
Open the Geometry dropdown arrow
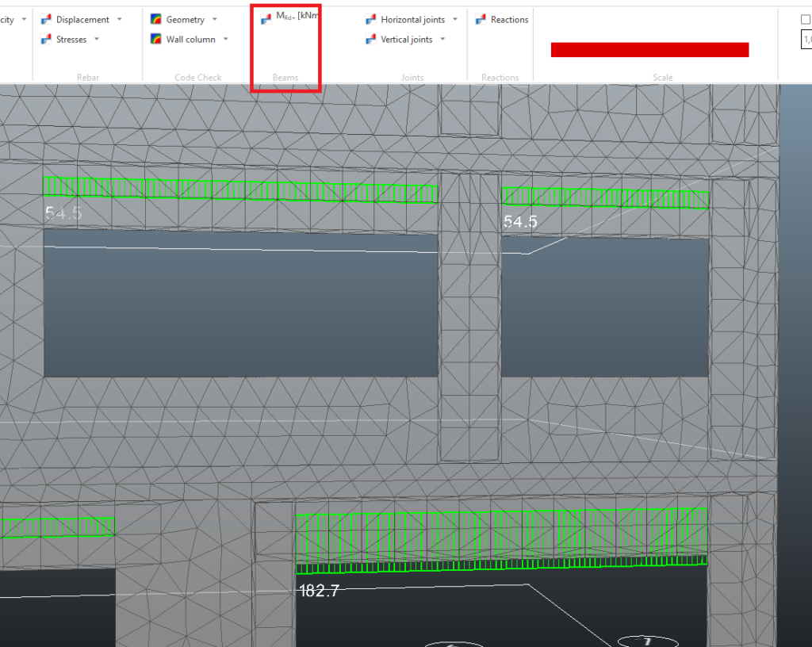(x=215, y=20)
